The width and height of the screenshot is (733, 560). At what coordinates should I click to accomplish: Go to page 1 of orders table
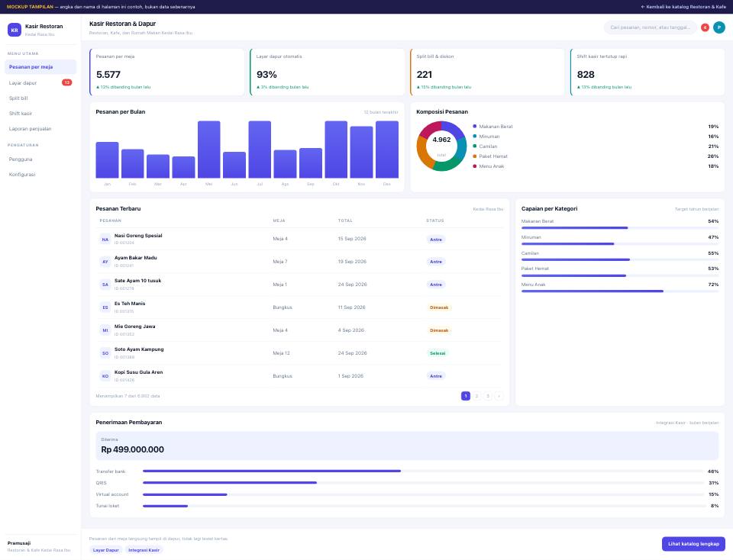click(x=466, y=396)
